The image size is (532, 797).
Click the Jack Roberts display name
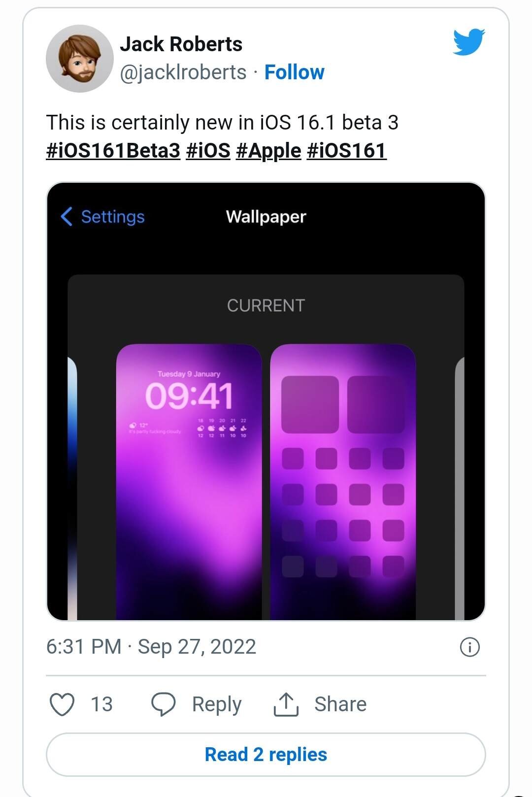pos(181,44)
